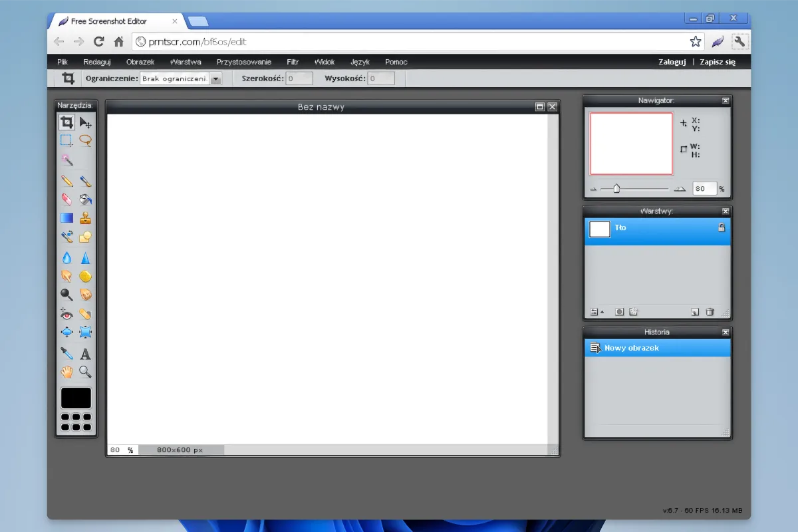Image resolution: width=798 pixels, height=532 pixels.
Task: Choose the Eraser tool
Action: [66, 199]
